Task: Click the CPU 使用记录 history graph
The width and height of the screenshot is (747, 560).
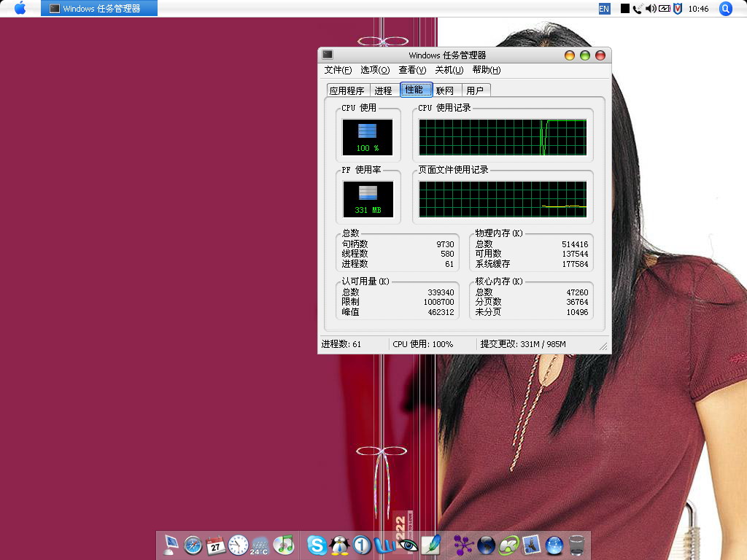Action: [x=503, y=138]
